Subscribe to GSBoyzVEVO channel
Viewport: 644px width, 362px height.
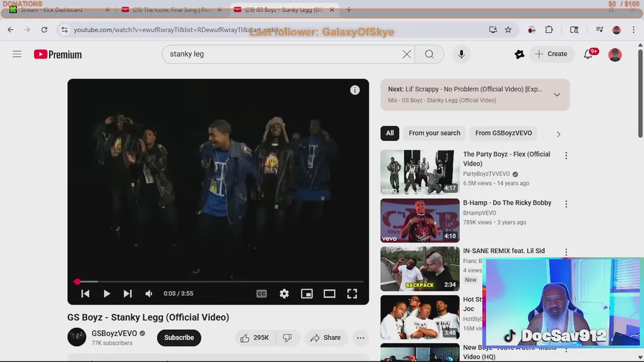[179, 338]
